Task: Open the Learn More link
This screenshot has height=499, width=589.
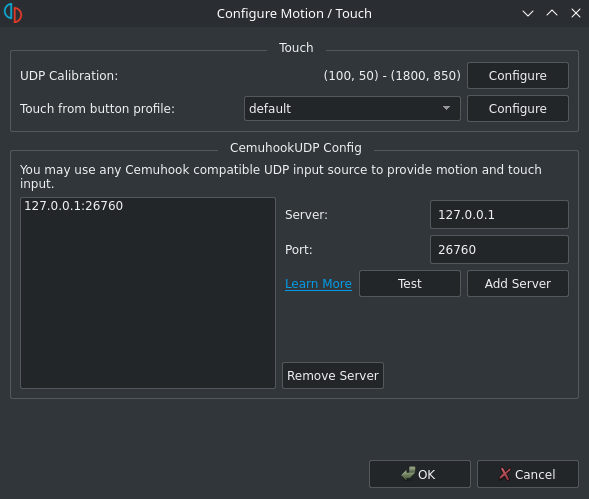Action: (x=318, y=284)
